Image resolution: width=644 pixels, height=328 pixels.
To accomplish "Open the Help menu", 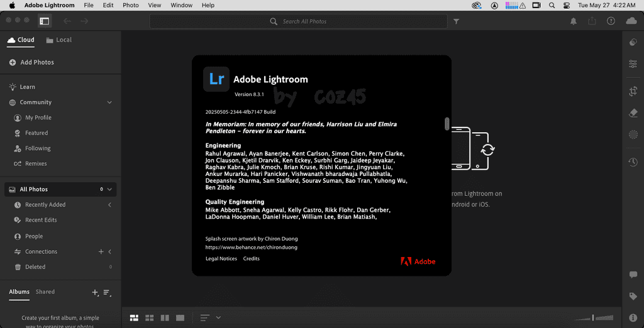I will click(x=208, y=5).
